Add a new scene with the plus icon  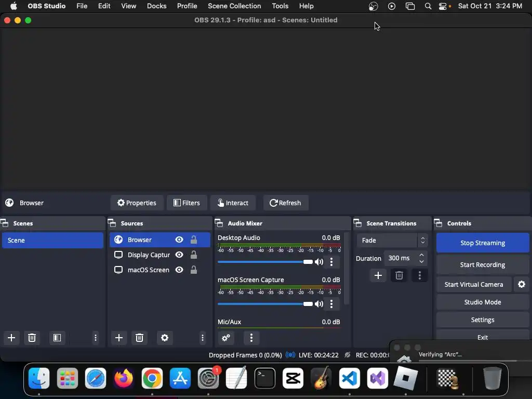click(11, 338)
